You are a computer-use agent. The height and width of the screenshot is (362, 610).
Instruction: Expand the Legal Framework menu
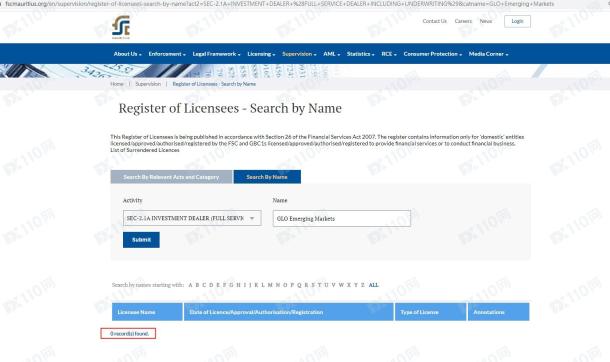[216, 54]
